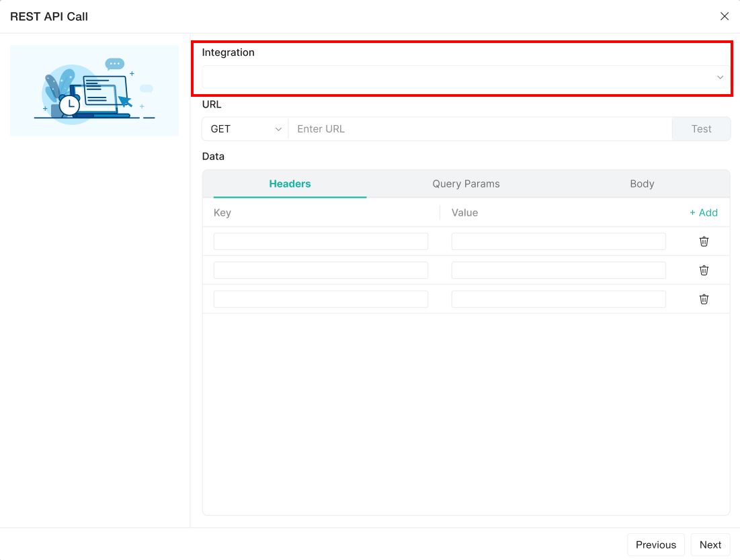Click the first row Value input
Screen dimensions: 740x560
[559, 241]
